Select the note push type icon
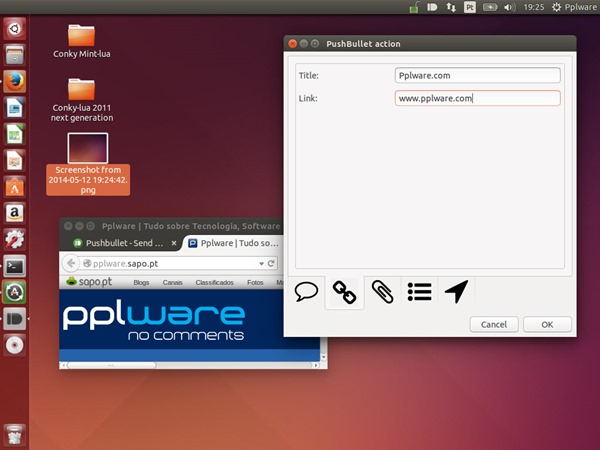This screenshot has width=600, height=450. (x=306, y=292)
